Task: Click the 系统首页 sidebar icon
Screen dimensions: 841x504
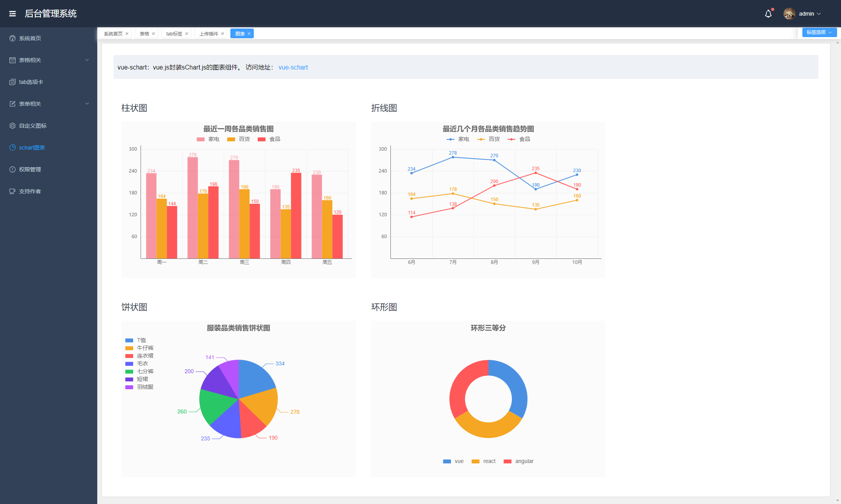Action: coord(12,38)
